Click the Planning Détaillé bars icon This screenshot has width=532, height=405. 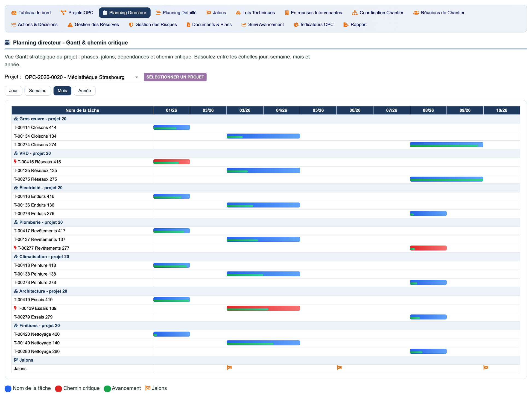pos(158,13)
